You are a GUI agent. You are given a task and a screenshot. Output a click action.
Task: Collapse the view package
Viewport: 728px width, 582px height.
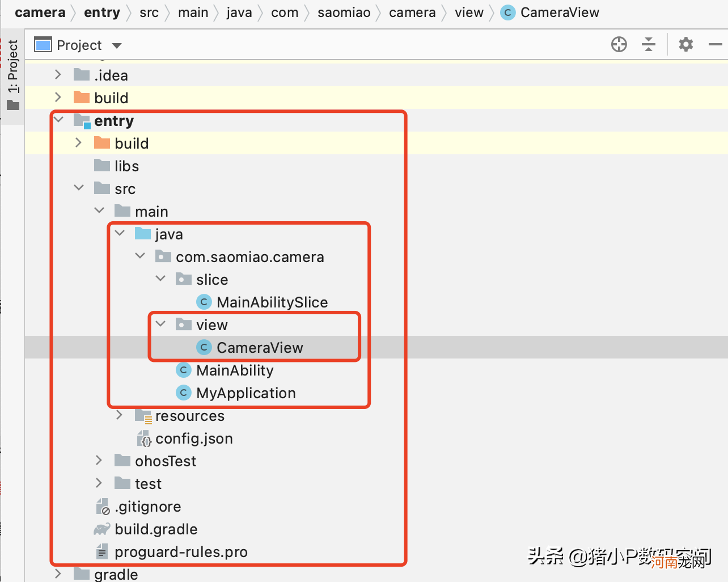(x=160, y=324)
